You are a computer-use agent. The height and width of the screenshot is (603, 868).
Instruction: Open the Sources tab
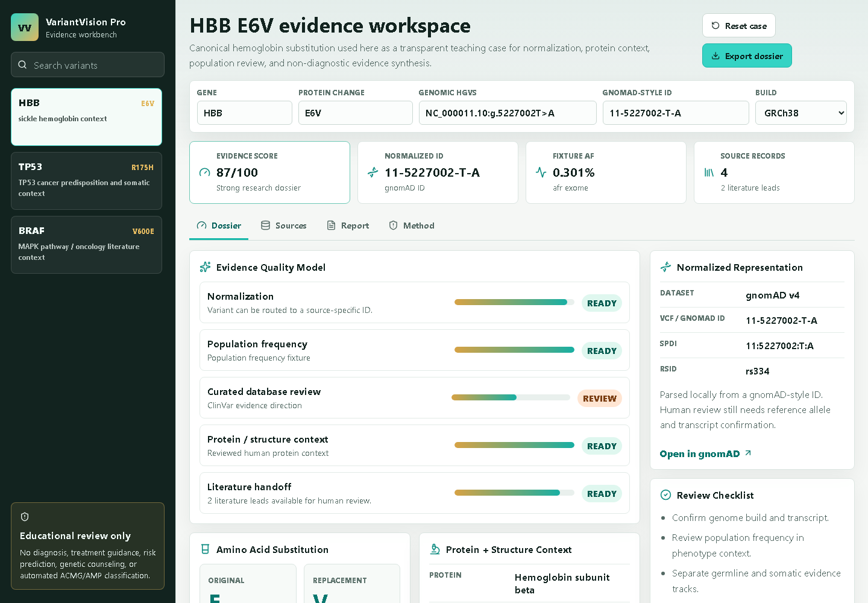pos(283,226)
